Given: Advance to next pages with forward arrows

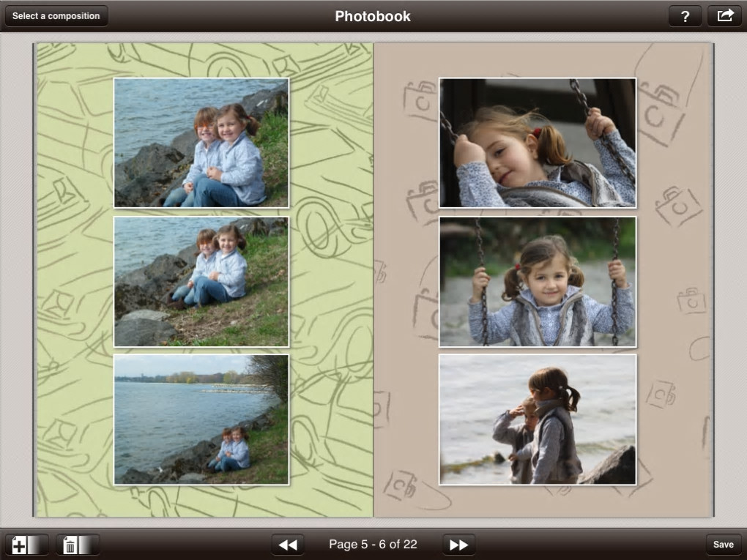Looking at the screenshot, I should [x=458, y=545].
